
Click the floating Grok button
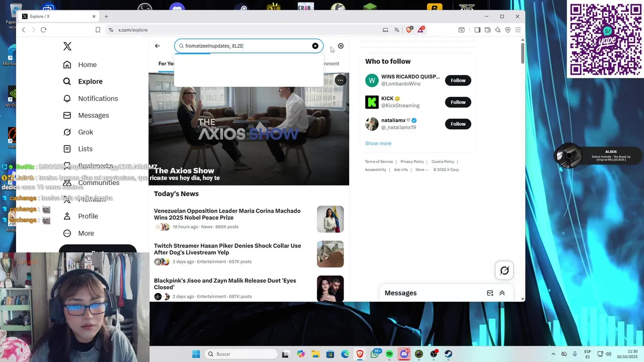pyautogui.click(x=505, y=270)
